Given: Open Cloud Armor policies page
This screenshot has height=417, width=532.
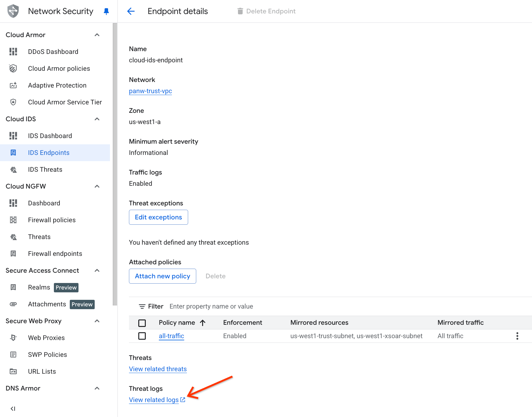Looking at the screenshot, I should 59,69.
